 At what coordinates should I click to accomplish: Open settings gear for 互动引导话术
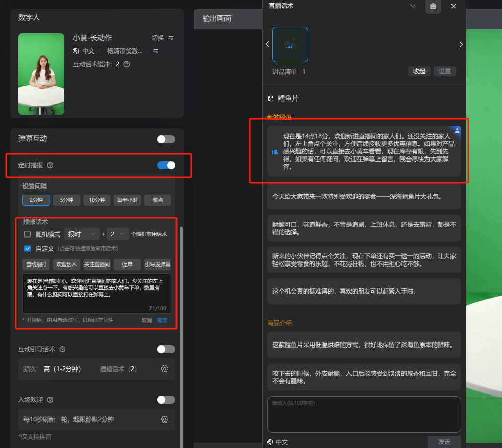(165, 368)
